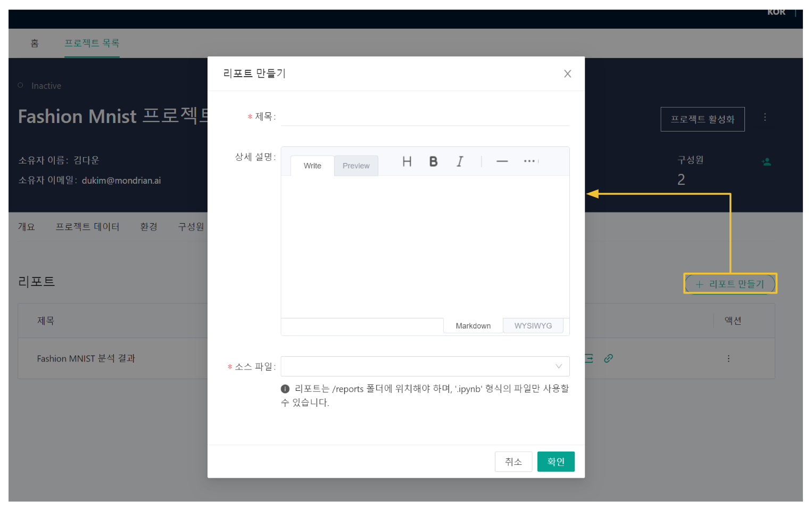
Task: Insert a horizontal line in editor
Action: [x=502, y=161]
